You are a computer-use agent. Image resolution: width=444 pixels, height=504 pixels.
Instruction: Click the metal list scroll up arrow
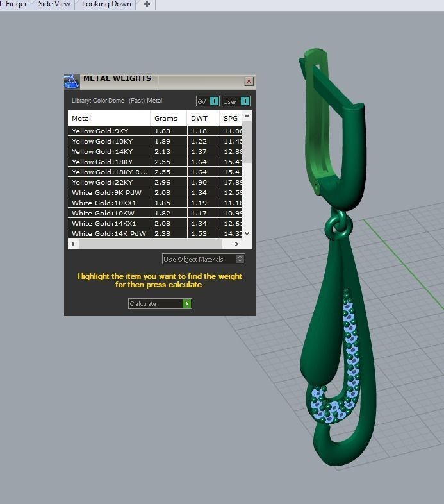tap(247, 116)
